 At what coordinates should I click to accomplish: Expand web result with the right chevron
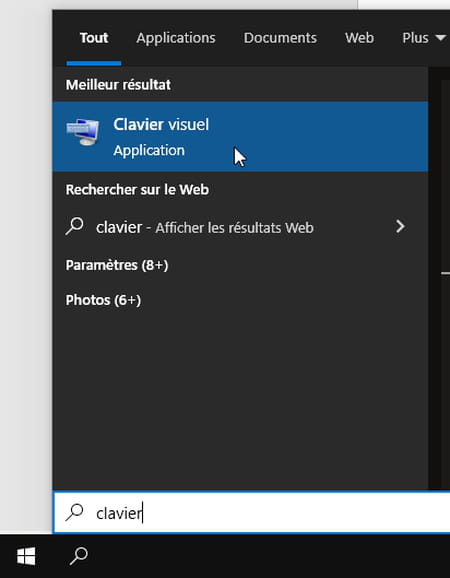click(x=400, y=226)
